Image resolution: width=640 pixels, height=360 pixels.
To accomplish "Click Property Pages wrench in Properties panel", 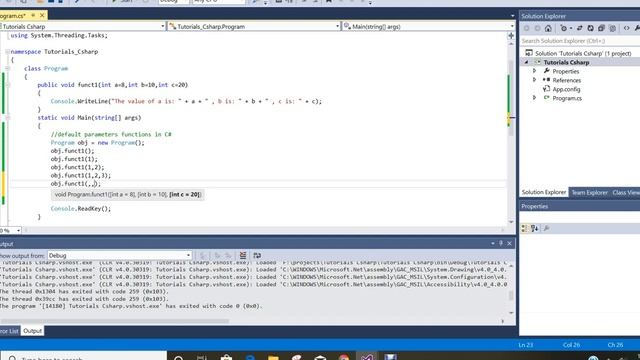I will coord(547,228).
